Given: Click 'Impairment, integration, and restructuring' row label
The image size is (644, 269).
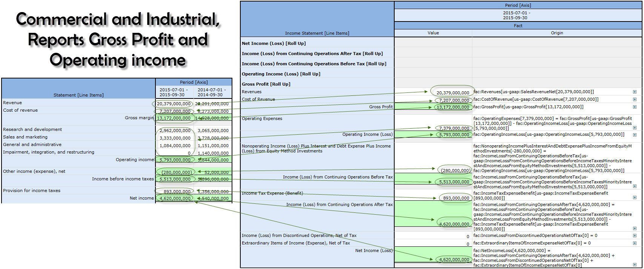Looking at the screenshot, I should 49,152.
